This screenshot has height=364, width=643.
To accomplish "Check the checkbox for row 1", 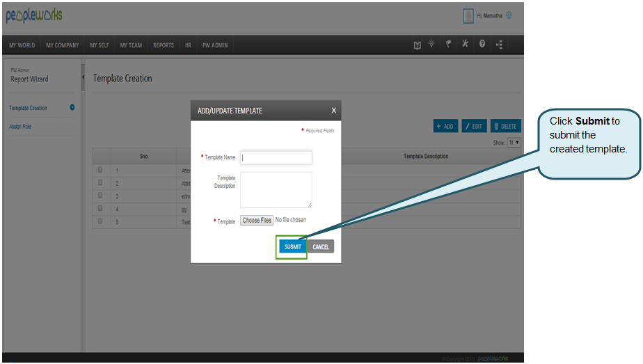I will tap(100, 169).
